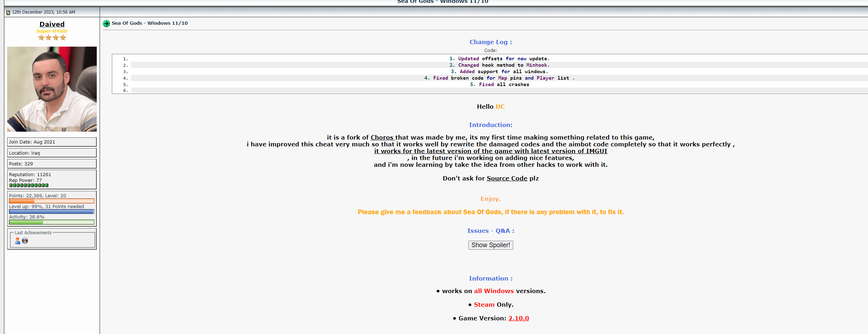Image resolution: width=868 pixels, height=334 pixels.
Task: Click the 'Change Log :' heading
Action: (491, 42)
